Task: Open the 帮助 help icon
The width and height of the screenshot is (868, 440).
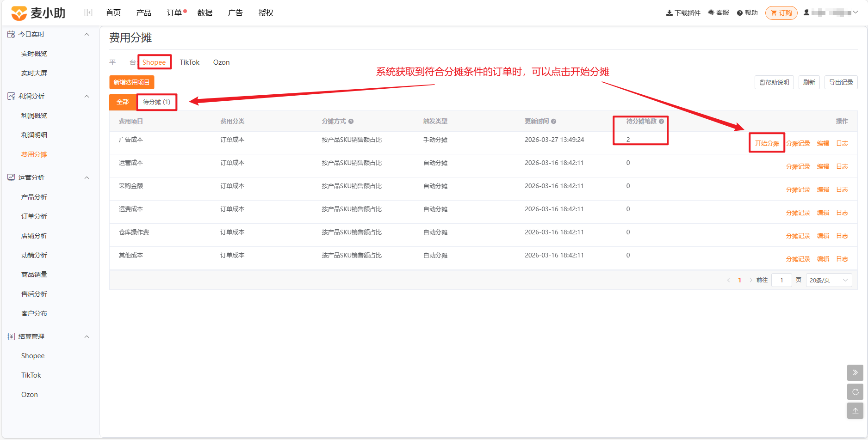Action: (739, 13)
